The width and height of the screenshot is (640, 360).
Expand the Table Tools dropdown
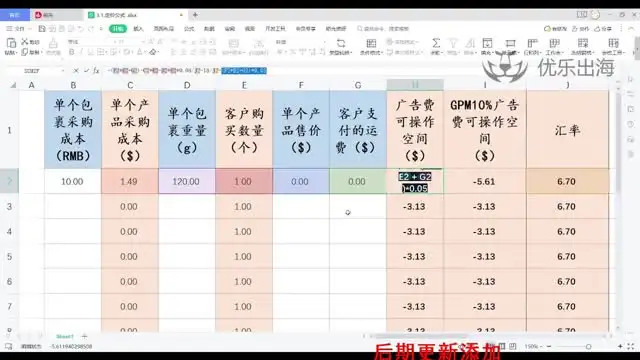(x=613, y=52)
